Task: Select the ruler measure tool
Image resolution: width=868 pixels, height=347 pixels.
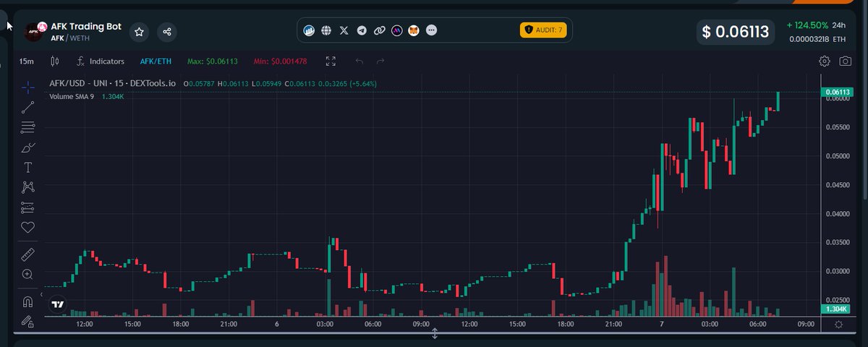Action: pos(28,254)
